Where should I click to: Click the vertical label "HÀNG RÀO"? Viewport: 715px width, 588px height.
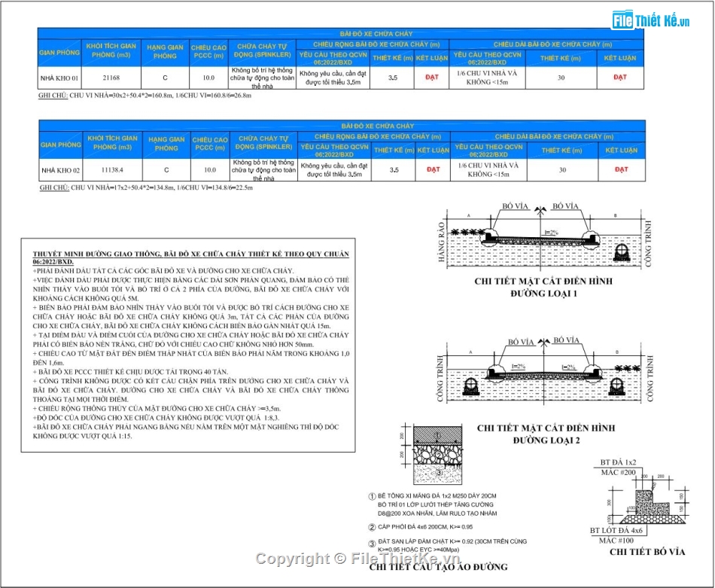click(441, 242)
